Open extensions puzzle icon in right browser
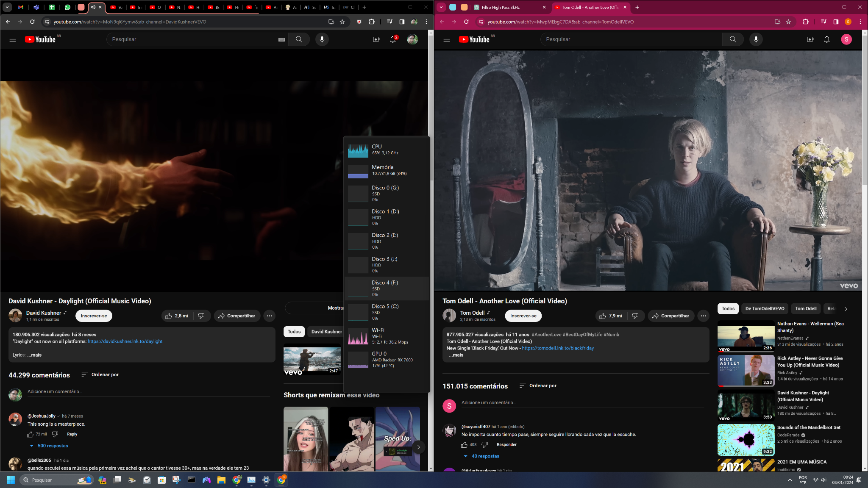This screenshot has height=488, width=868. (x=806, y=22)
